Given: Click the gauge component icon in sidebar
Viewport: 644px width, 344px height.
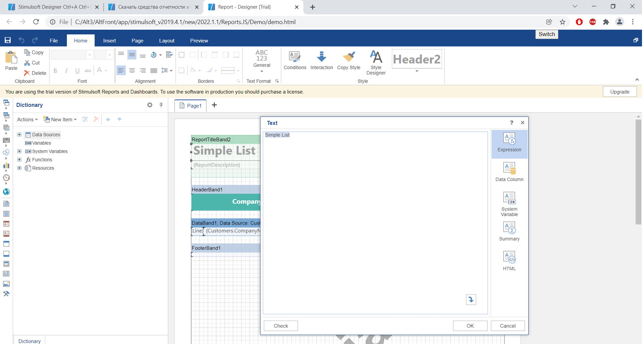Looking at the screenshot, I should pos(6,178).
